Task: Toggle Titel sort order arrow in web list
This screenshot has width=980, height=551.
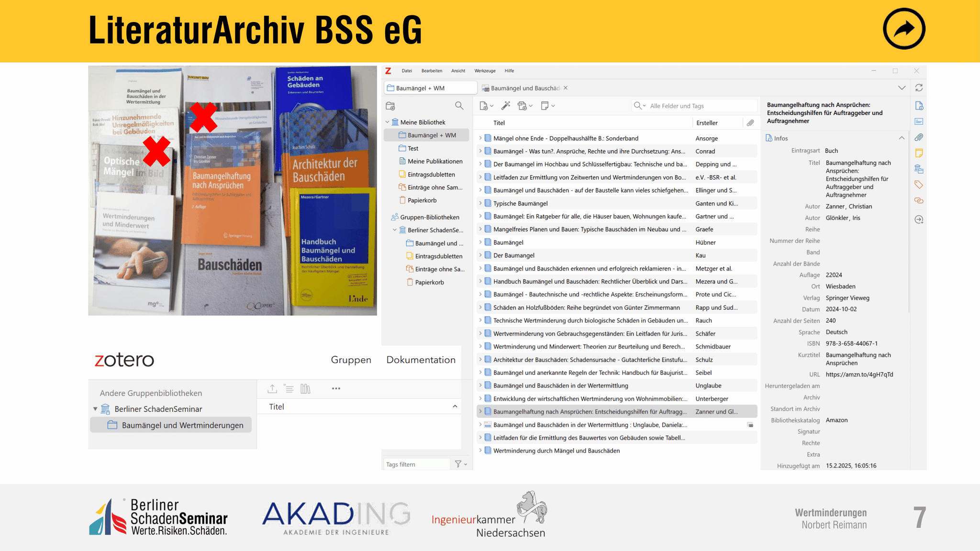Action: coord(455,407)
